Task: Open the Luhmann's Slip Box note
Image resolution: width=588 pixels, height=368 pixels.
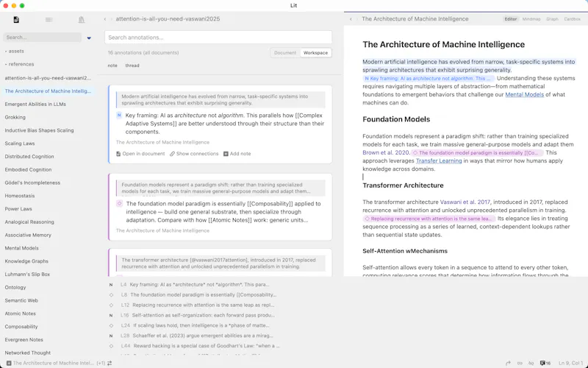Action: (27, 275)
